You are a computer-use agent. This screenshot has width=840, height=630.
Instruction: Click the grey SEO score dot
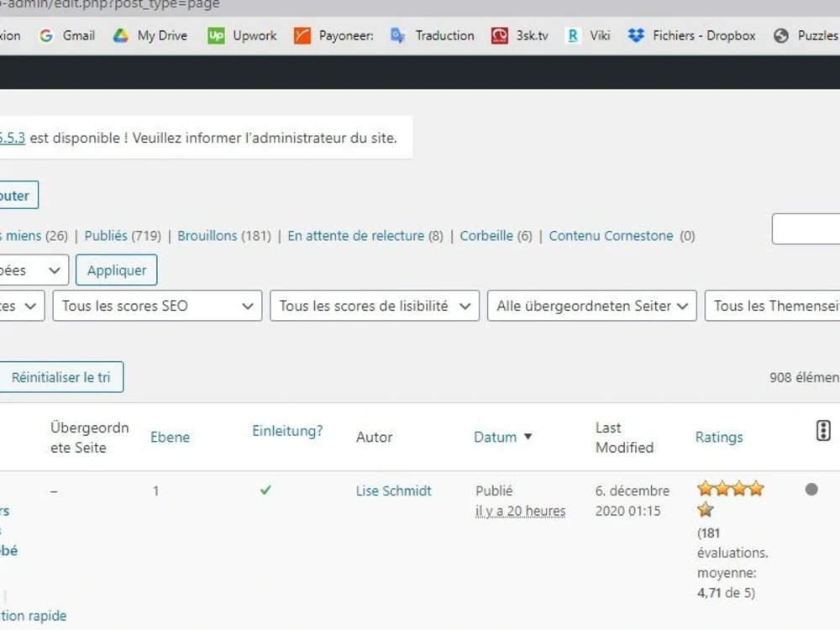(811, 489)
